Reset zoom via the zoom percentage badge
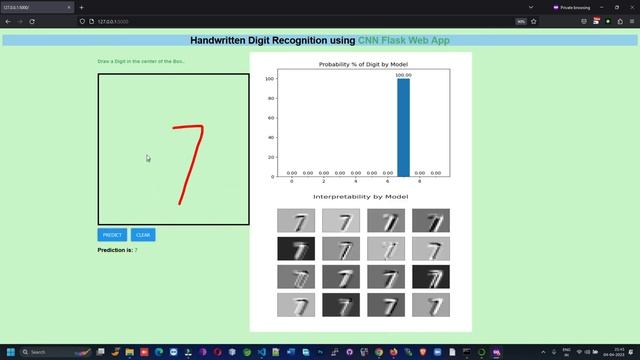The width and height of the screenshot is (640, 360). [521, 22]
